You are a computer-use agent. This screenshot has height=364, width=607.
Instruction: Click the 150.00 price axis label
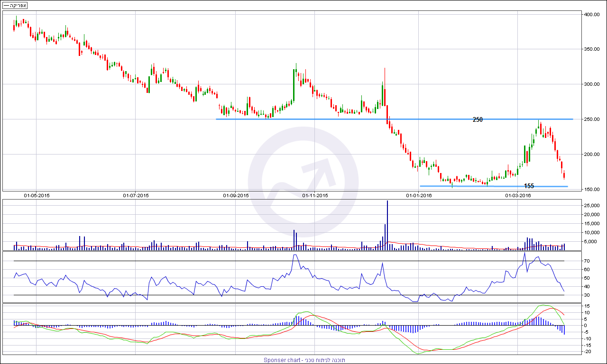tap(591, 190)
